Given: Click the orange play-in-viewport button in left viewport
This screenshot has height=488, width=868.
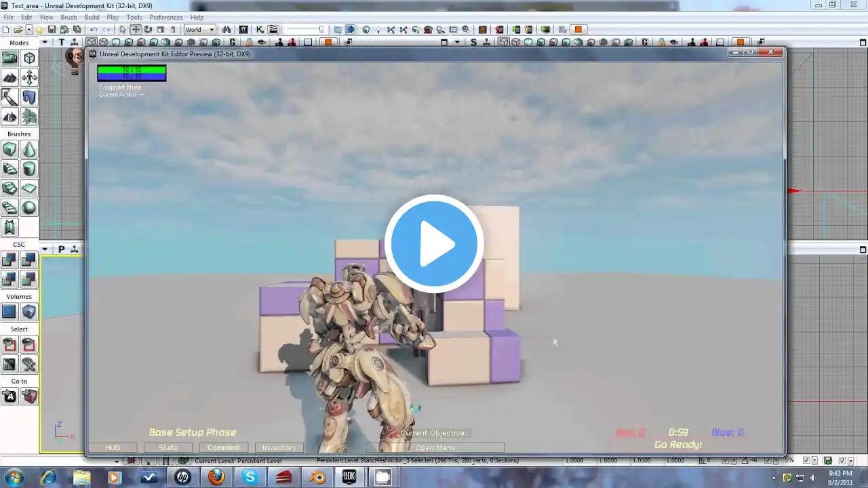Looking at the screenshot, I should pyautogui.click(x=328, y=43).
